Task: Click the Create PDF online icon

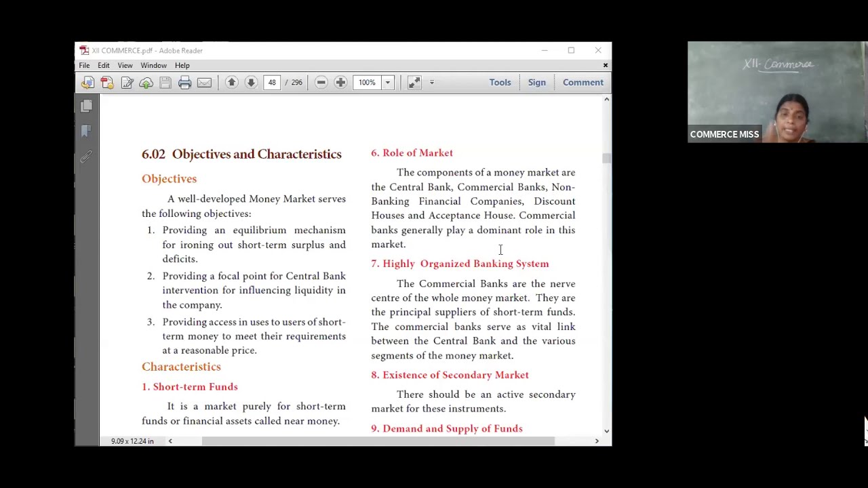Action: [x=107, y=83]
